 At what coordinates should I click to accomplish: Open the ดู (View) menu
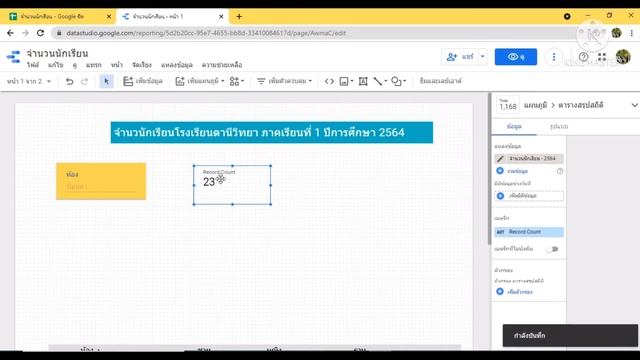coord(75,65)
